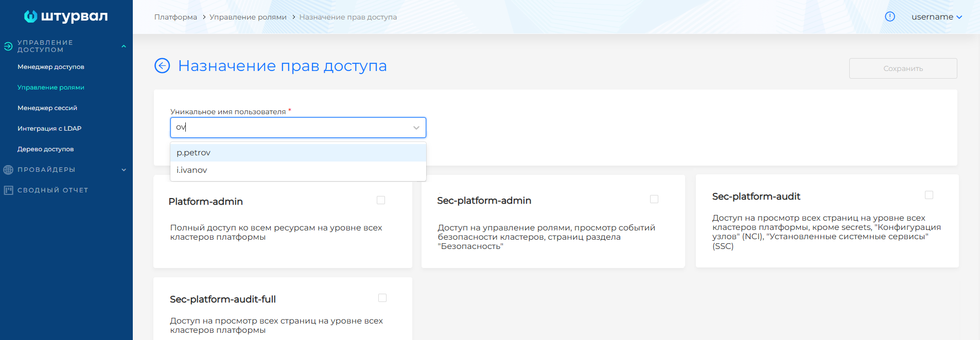Click the back arrow circle icon
This screenshot has height=340, width=980.
click(162, 66)
